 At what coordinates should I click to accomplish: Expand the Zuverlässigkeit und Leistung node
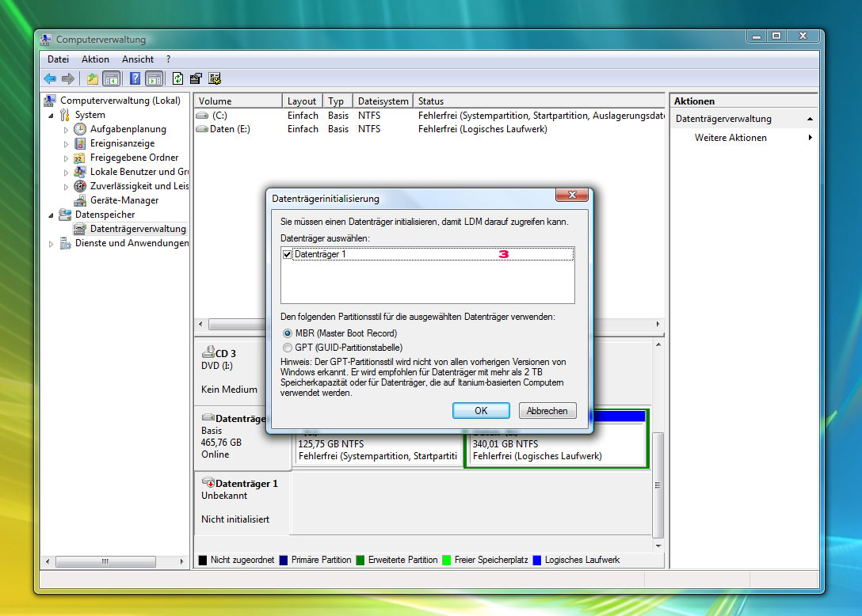(x=66, y=187)
